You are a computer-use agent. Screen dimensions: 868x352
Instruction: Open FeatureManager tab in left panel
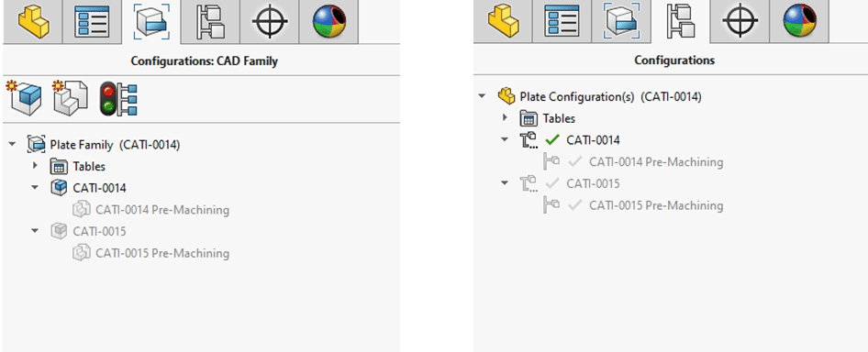[x=32, y=22]
